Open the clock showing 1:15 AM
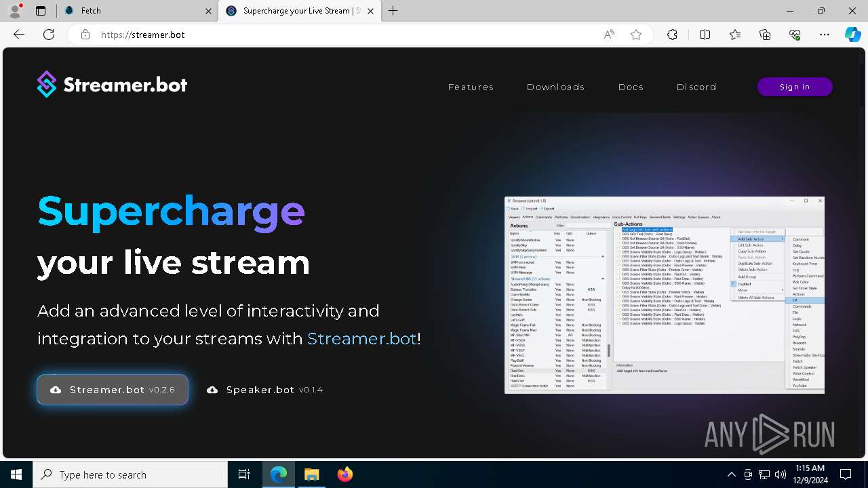868x488 pixels. pyautogui.click(x=810, y=474)
